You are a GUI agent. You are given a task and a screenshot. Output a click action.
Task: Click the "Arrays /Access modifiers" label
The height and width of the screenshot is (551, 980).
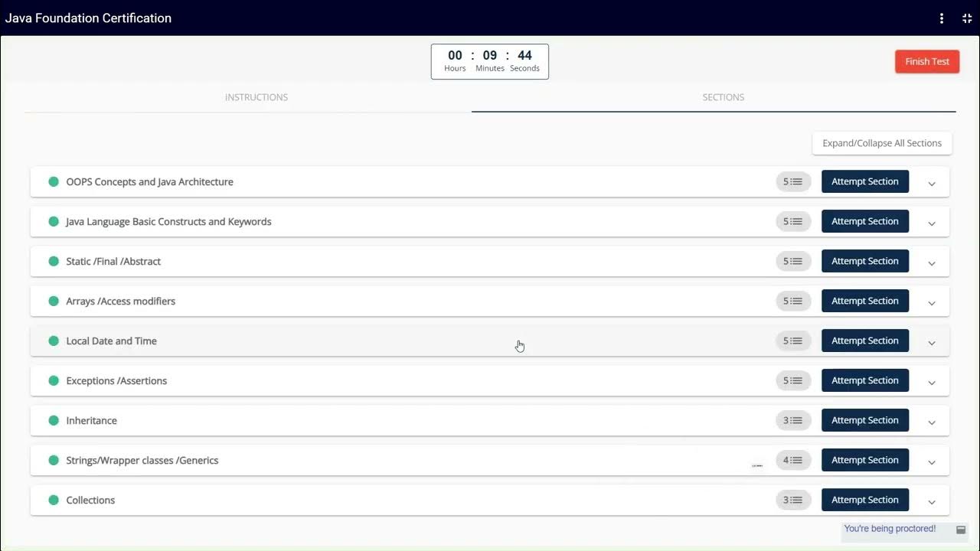(121, 302)
